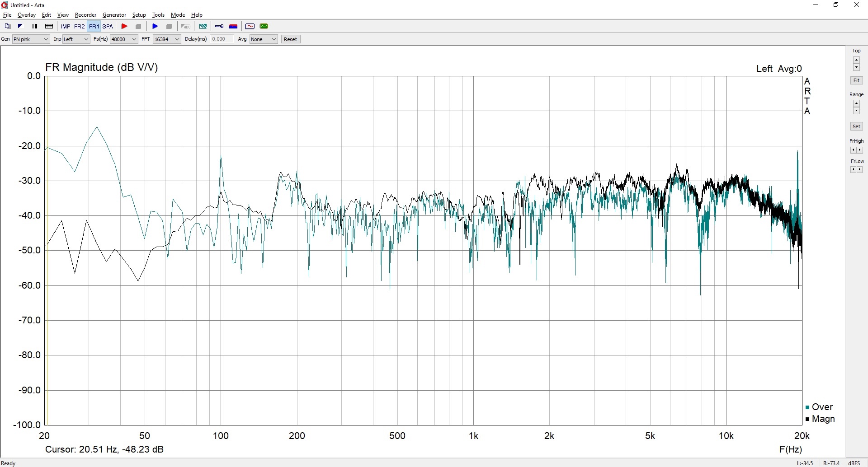Click the New file toolbar icon

point(7,26)
